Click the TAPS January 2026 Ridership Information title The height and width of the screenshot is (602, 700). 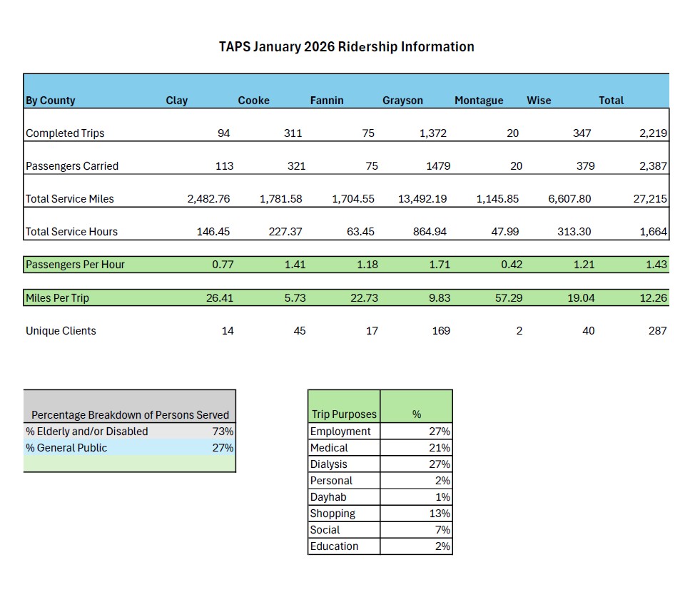pos(346,47)
